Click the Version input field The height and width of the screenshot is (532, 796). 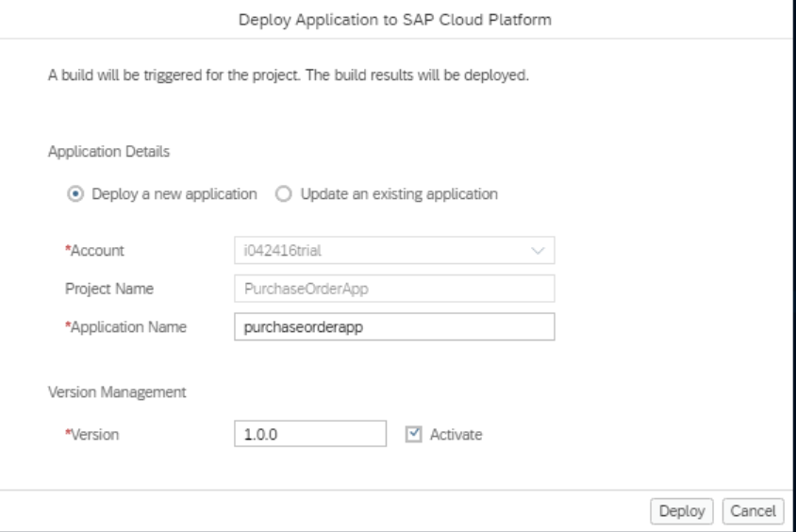coord(310,434)
